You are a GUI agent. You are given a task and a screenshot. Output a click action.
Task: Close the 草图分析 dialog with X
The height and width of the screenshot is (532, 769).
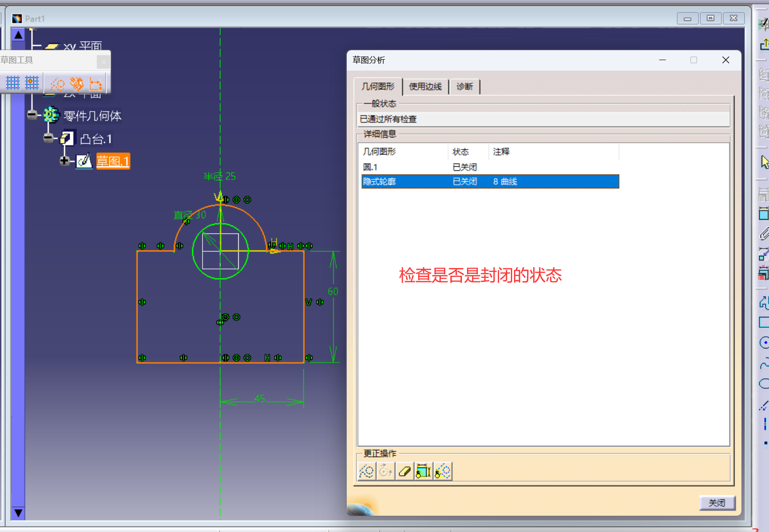pos(726,60)
